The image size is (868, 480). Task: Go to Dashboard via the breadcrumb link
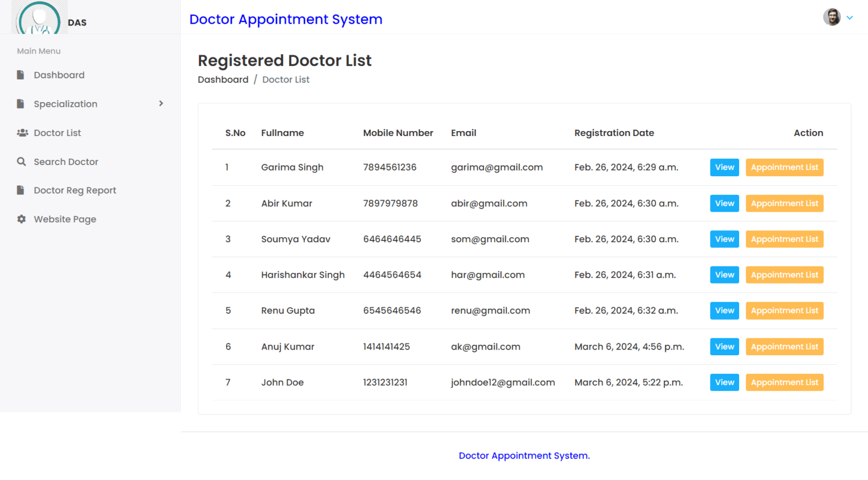223,80
